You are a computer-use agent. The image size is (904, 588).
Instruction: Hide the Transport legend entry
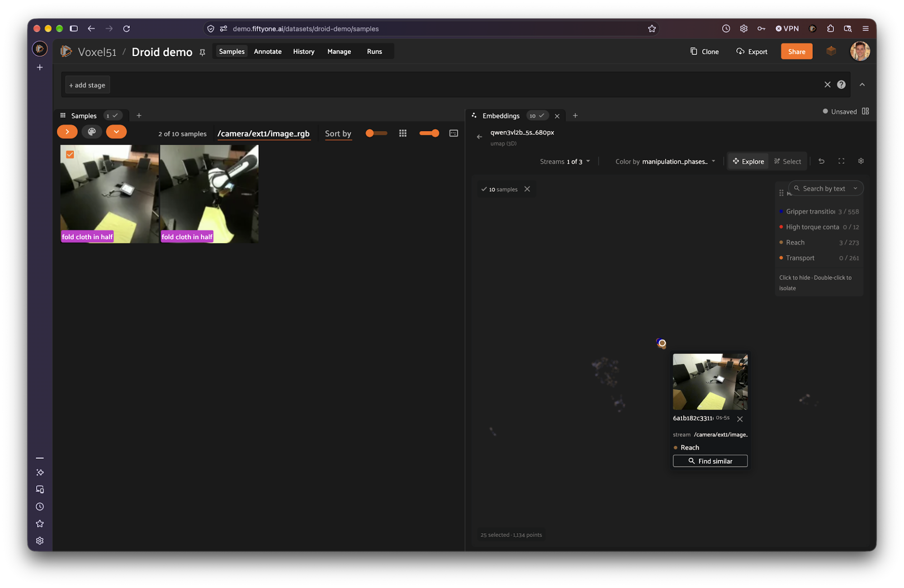819,258
